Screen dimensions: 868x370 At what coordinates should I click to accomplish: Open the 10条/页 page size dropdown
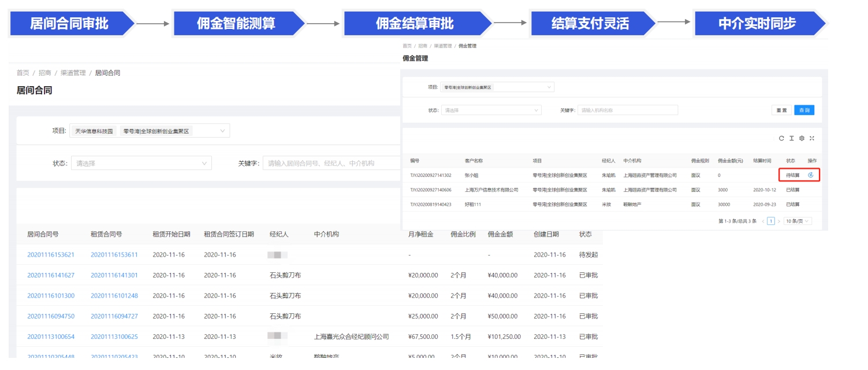pos(798,221)
